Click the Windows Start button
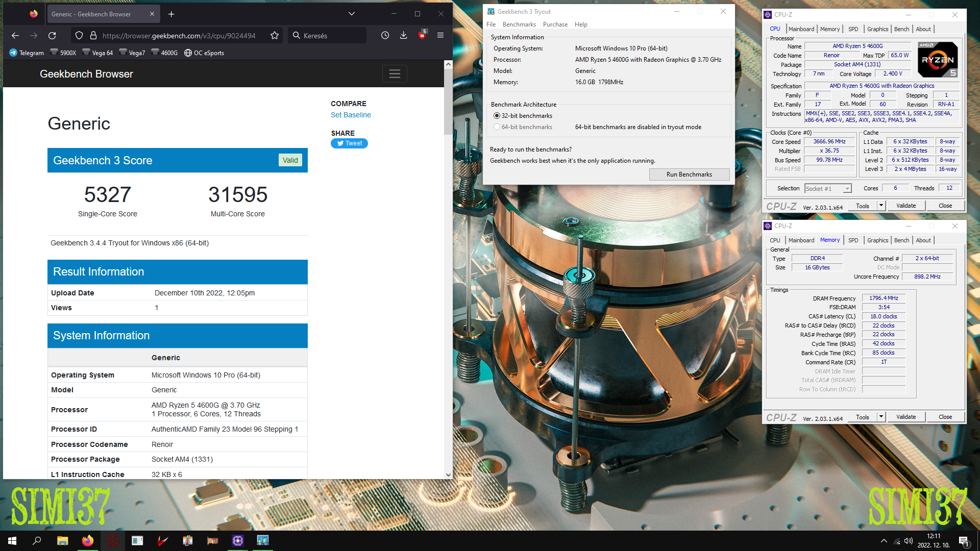The image size is (980, 551). (x=12, y=541)
